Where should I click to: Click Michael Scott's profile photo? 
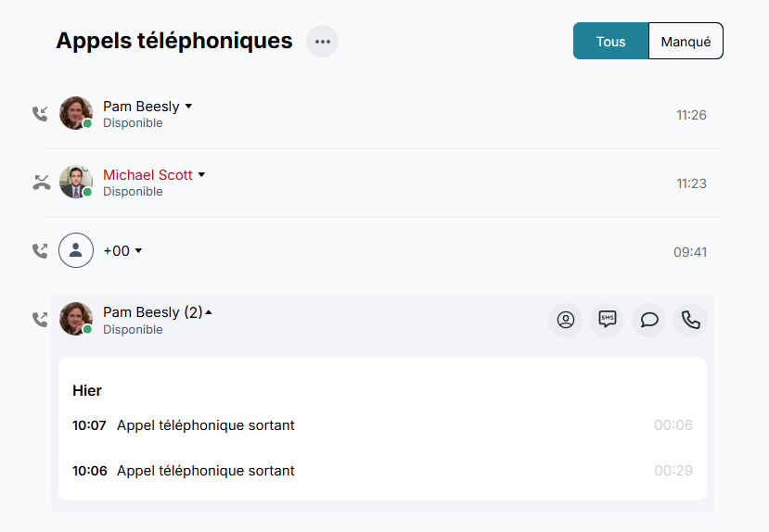(x=76, y=182)
